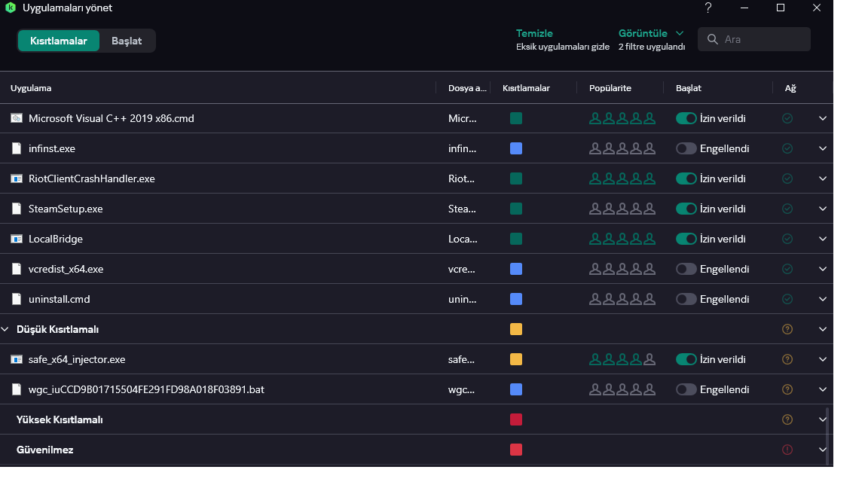Click the Güvenilmez network warning icon
Screen dimensions: 868x488
(787, 450)
